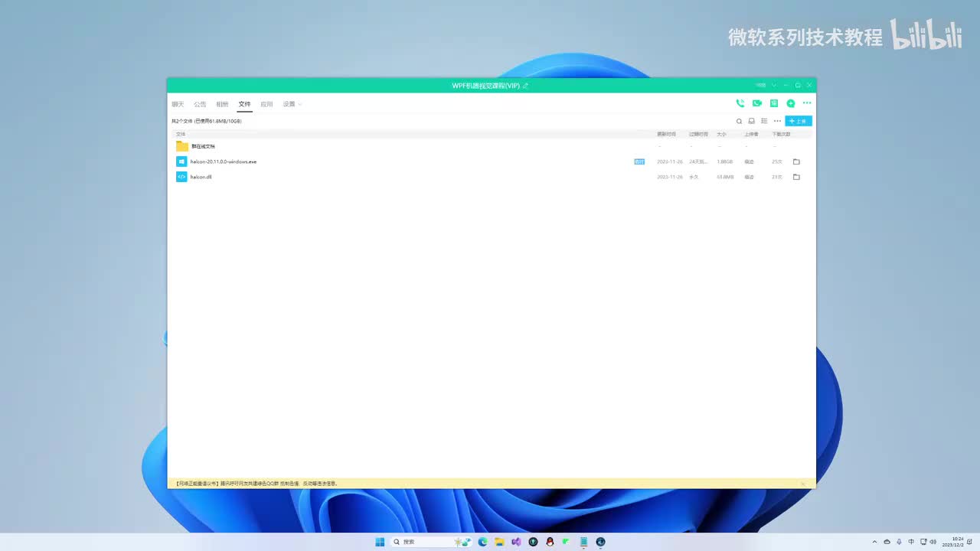Click the green plus chat bubble icon
Screen dimensions: 980x551
[791, 103]
